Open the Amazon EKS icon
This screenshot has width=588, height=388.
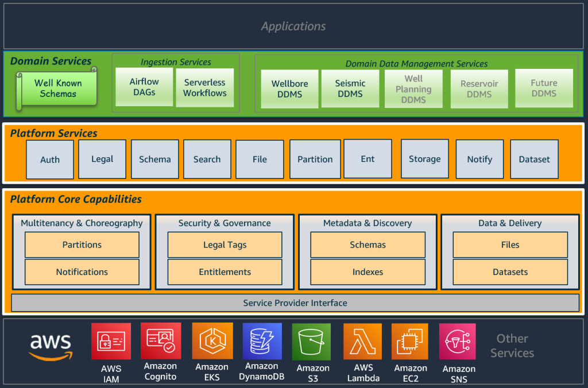(212, 341)
